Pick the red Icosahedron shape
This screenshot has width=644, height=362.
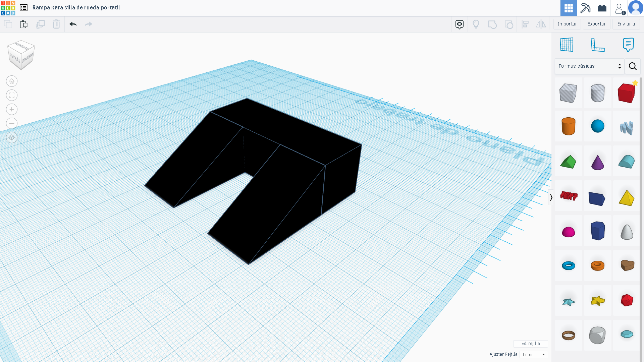tap(626, 300)
